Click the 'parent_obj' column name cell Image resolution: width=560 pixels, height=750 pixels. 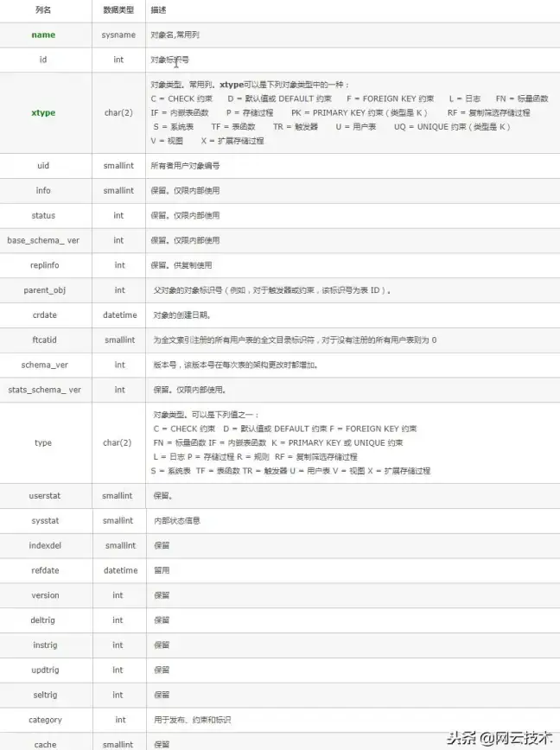click(44, 290)
